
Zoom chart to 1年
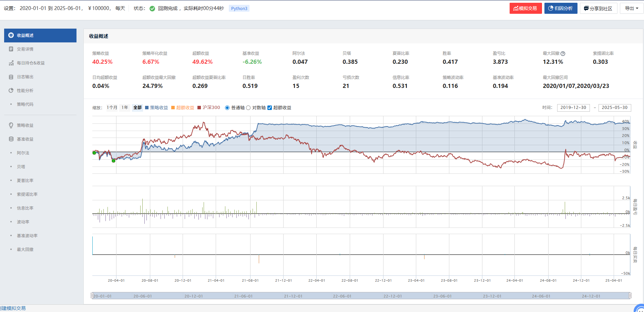tap(125, 108)
